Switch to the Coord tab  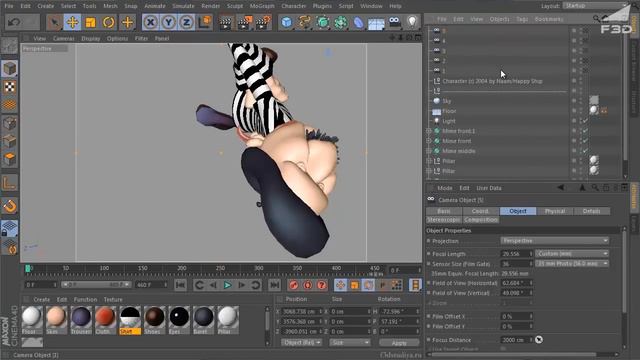[x=480, y=211]
